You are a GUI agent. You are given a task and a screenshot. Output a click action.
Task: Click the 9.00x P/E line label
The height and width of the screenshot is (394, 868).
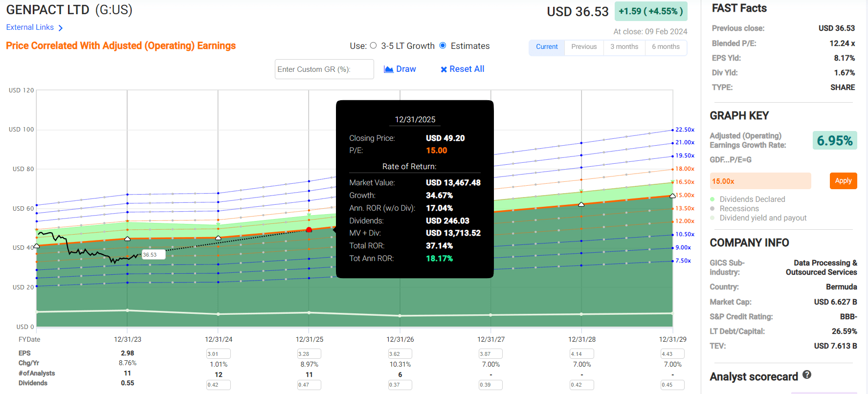[x=683, y=247]
